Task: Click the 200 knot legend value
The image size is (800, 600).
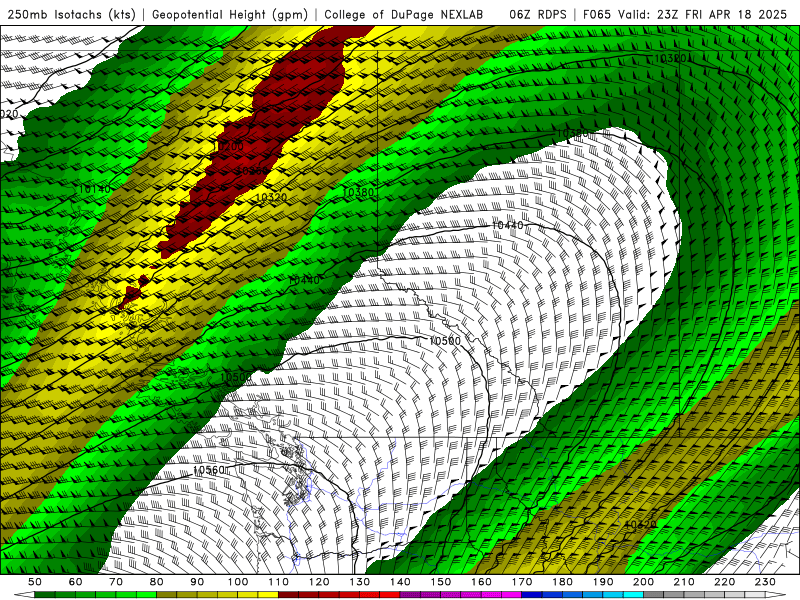Action: [643, 582]
